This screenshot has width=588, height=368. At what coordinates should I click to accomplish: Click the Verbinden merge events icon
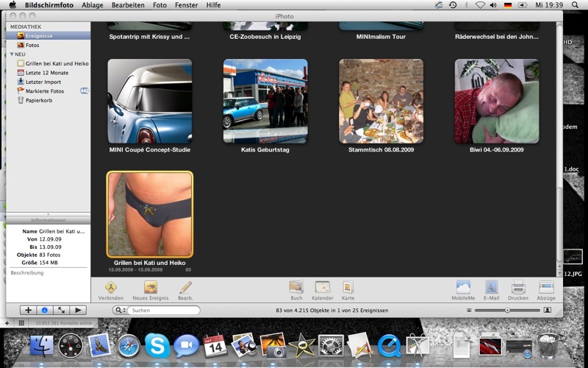(x=110, y=288)
